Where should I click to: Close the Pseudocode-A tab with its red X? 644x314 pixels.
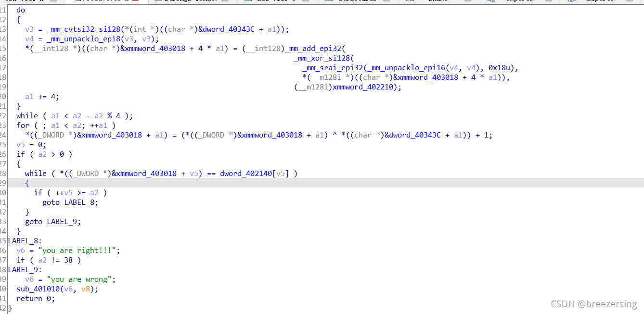[x=135, y=1]
